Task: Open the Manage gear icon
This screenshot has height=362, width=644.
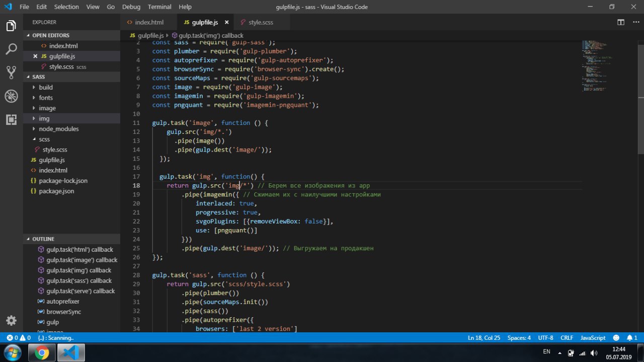Action: click(x=11, y=321)
